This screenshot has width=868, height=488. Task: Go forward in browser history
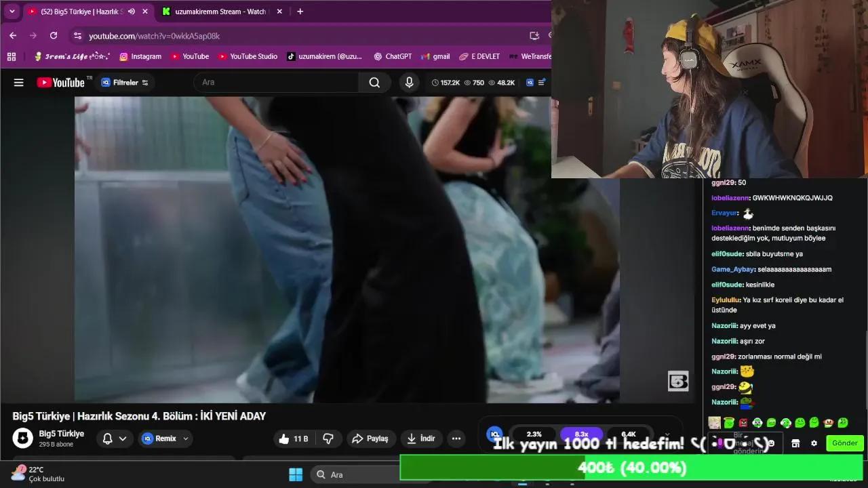coord(33,36)
